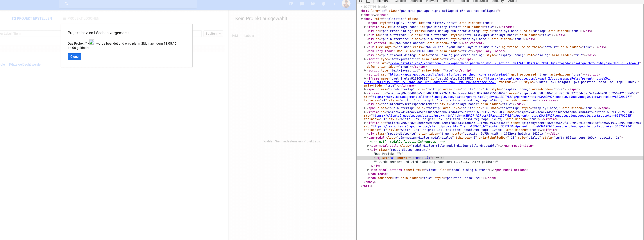
Task: Expand the p6n-vulcan-layout-main div node
Action: (365, 47)
